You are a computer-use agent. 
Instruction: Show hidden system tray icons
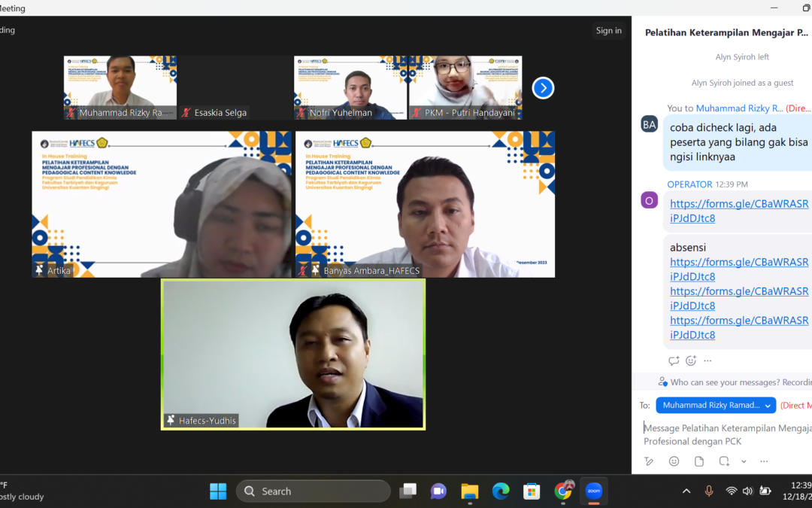tap(686, 491)
